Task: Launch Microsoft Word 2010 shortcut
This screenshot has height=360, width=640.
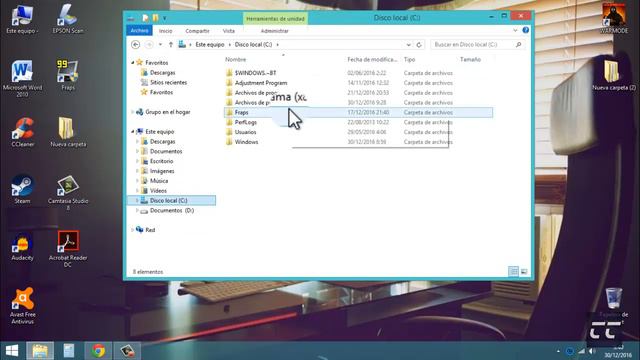Action: coord(22,78)
